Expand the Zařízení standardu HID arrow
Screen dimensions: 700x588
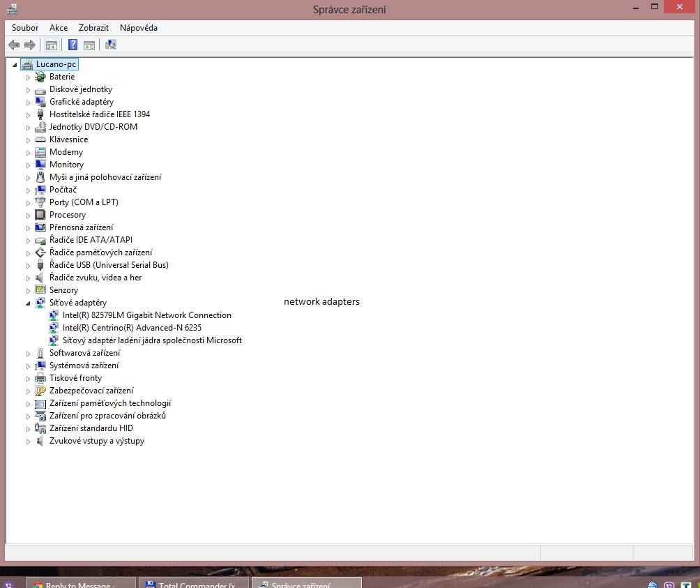(x=28, y=428)
